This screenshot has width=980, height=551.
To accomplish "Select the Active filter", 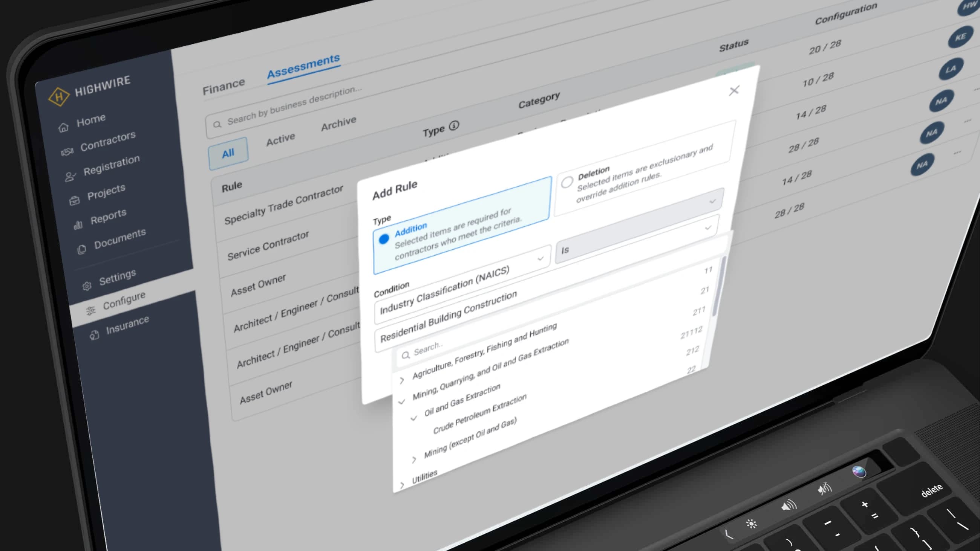I will pos(280,140).
